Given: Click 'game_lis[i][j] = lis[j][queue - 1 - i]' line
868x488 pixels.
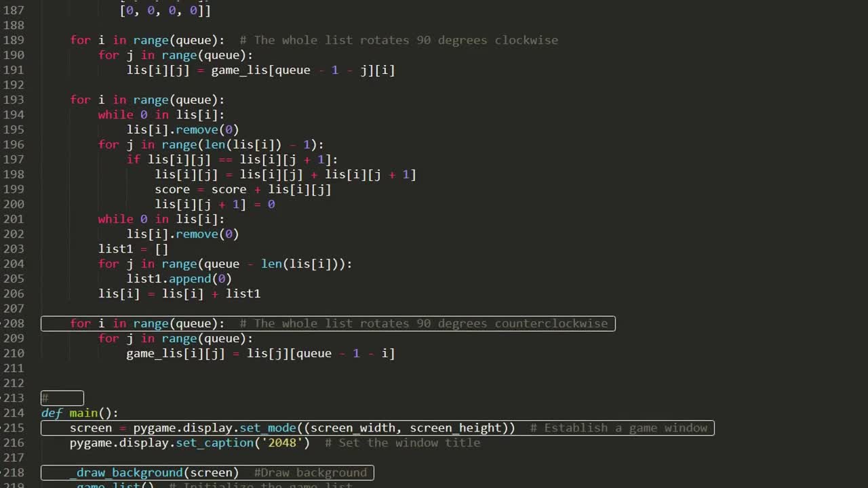Looking at the screenshot, I should [260, 353].
